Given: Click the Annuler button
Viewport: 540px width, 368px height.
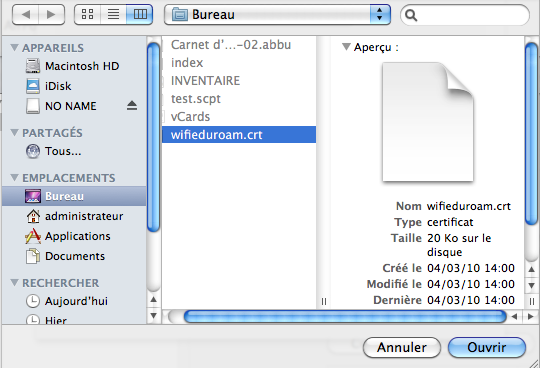Looking at the screenshot, I should [x=402, y=347].
